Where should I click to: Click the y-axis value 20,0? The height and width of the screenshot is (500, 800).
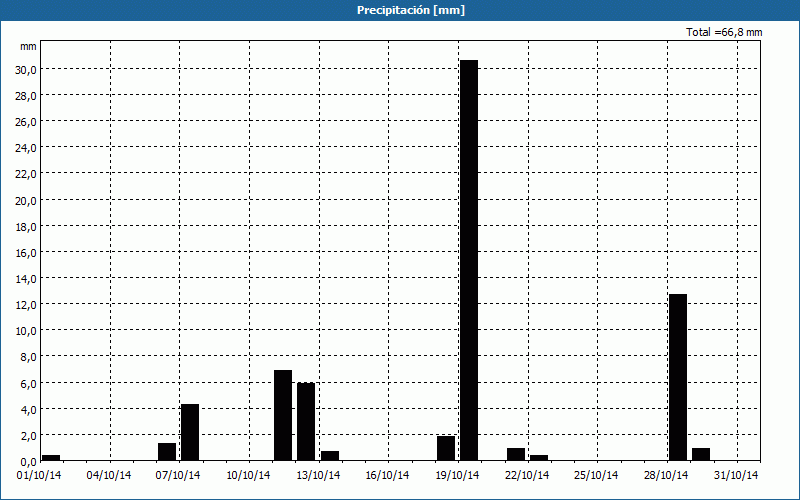[x=26, y=201]
